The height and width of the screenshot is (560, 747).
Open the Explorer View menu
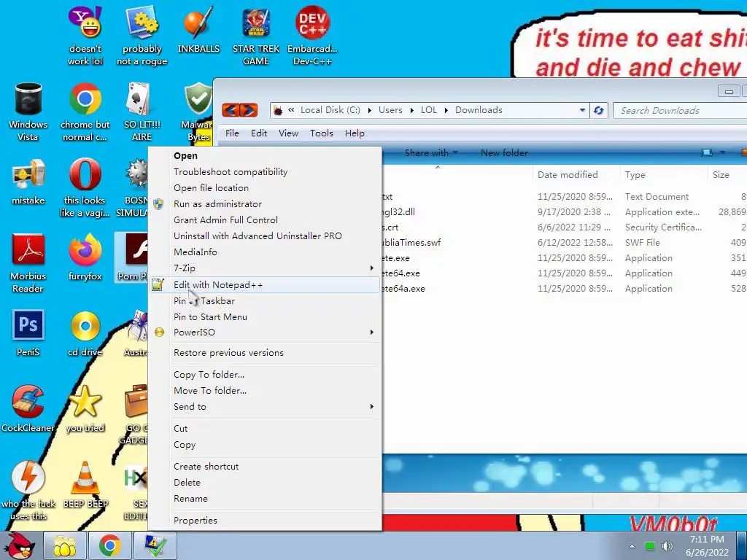click(288, 133)
